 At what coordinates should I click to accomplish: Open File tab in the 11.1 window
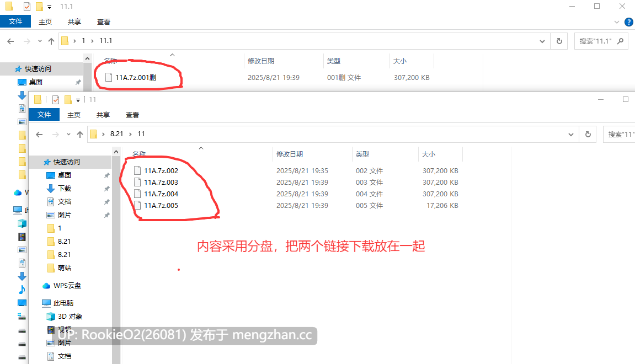15,22
